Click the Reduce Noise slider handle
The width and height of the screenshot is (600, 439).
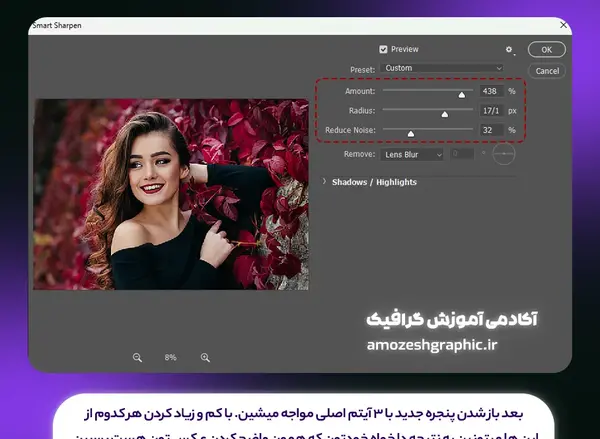click(411, 134)
